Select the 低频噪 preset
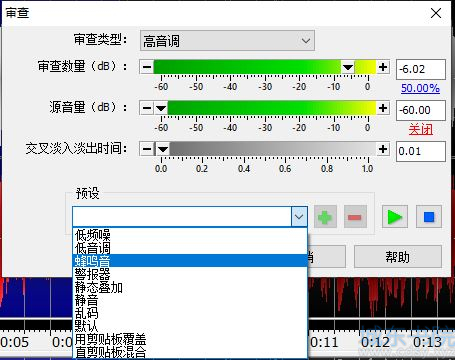This screenshot has height=360, width=455. (190, 235)
